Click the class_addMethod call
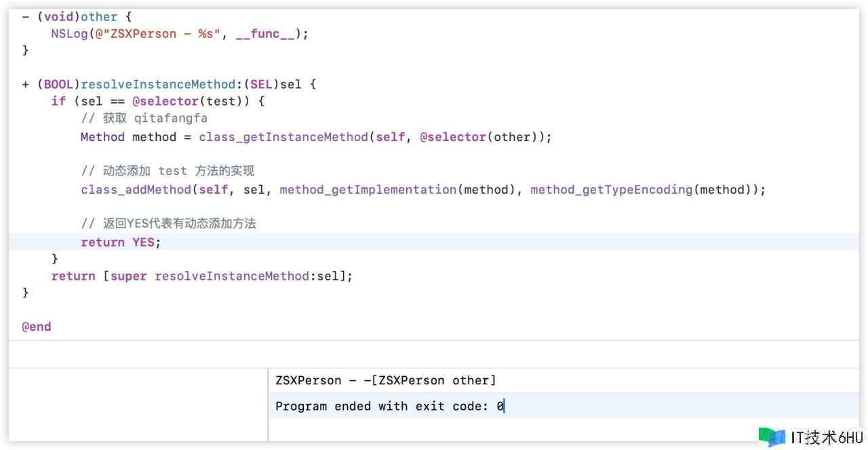The image size is (868, 450). [x=137, y=190]
